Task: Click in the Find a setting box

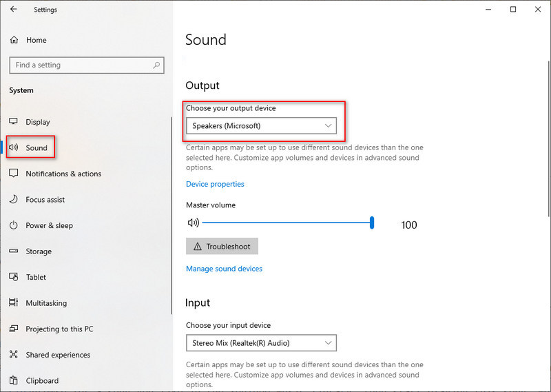Action: click(x=87, y=65)
